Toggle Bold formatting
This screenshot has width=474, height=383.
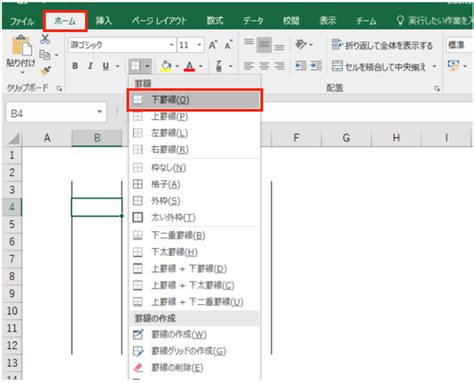75,66
